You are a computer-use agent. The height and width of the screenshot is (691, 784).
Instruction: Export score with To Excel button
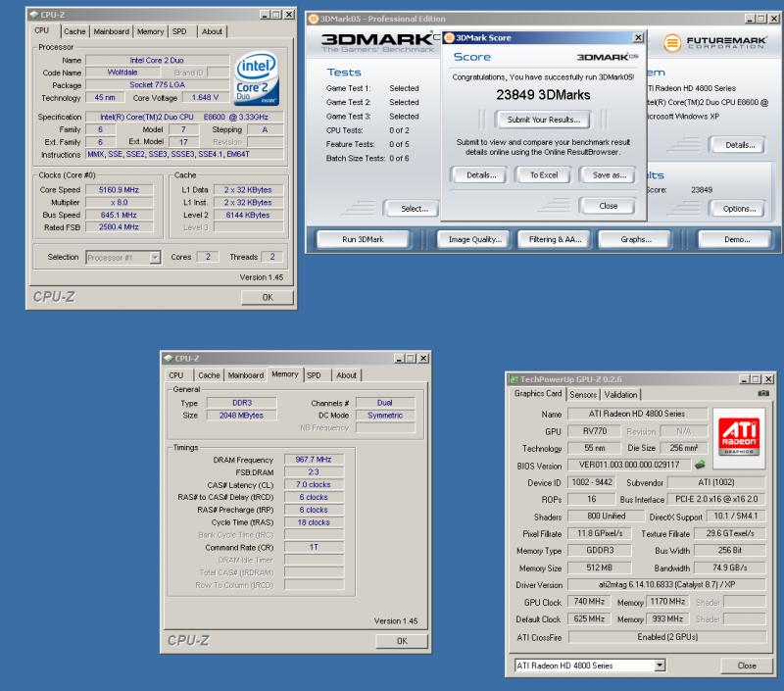click(x=544, y=175)
